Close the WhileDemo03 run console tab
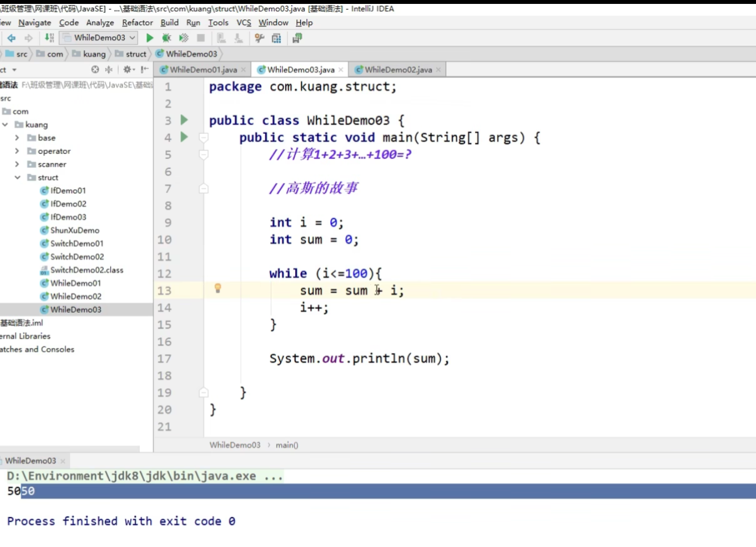This screenshot has height=547, width=756. click(x=63, y=461)
